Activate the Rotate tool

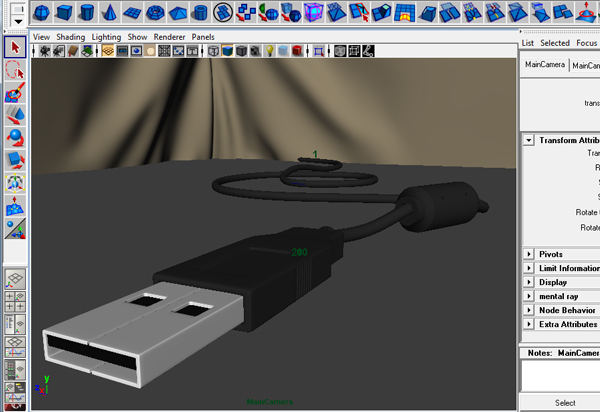click(x=15, y=138)
